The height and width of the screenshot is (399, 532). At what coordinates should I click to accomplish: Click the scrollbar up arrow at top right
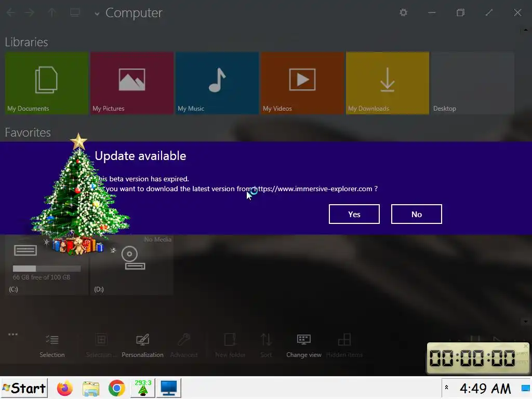(526, 30)
